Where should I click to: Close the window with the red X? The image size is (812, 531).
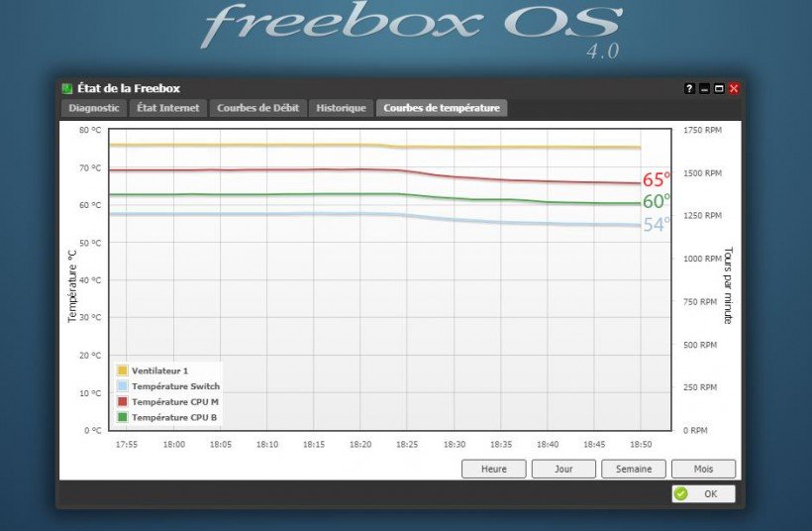pyautogui.click(x=734, y=89)
